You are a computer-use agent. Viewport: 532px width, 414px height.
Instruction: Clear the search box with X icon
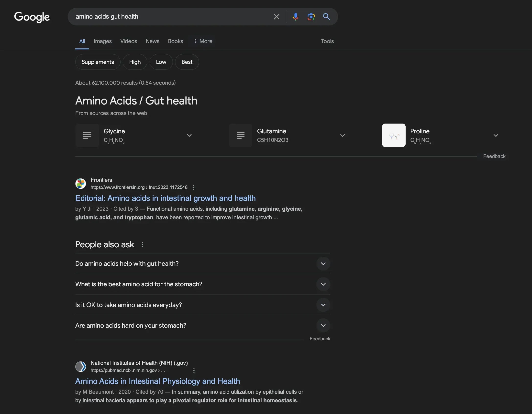click(276, 17)
